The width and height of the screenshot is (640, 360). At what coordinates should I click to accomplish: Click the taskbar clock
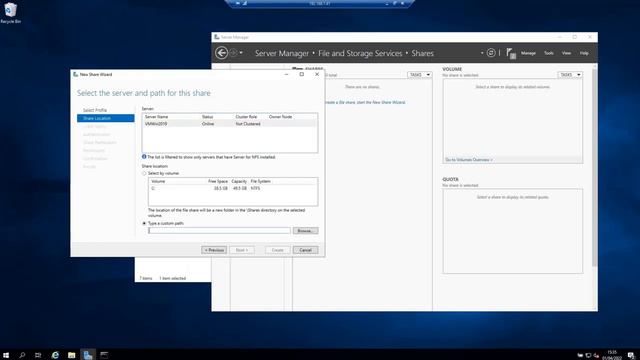coord(612,355)
